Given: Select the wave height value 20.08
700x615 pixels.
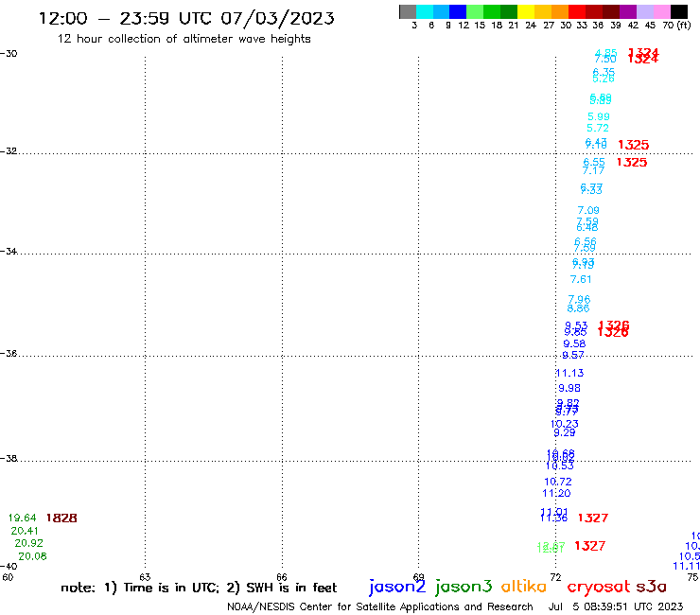Looking at the screenshot, I should coord(32,556).
